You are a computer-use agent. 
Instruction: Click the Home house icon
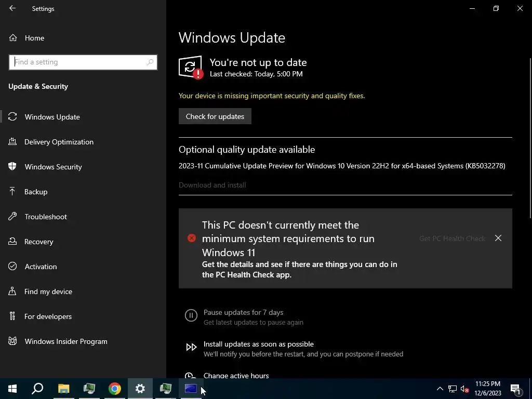(x=13, y=38)
